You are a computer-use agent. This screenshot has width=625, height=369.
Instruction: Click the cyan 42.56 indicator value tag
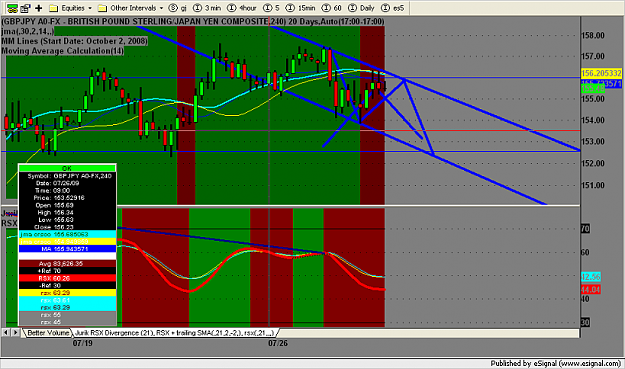pos(591,277)
